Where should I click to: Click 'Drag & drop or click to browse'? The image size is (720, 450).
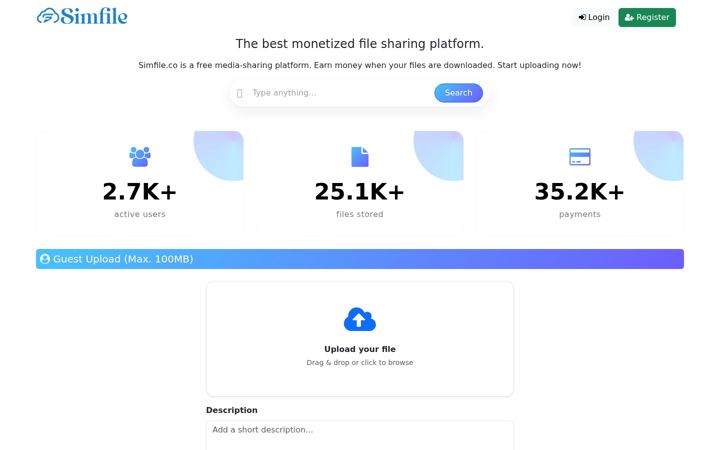(360, 362)
